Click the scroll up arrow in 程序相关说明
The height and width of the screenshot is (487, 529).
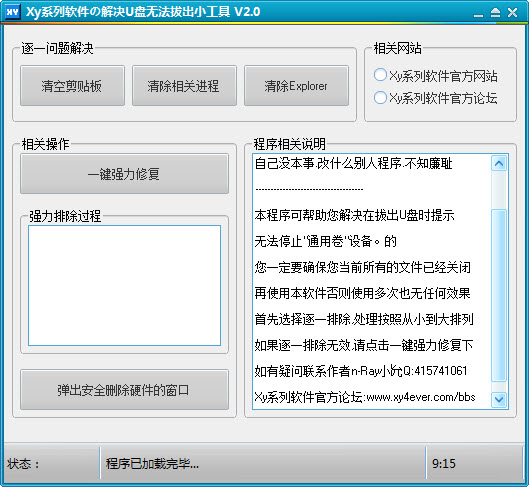[499, 164]
